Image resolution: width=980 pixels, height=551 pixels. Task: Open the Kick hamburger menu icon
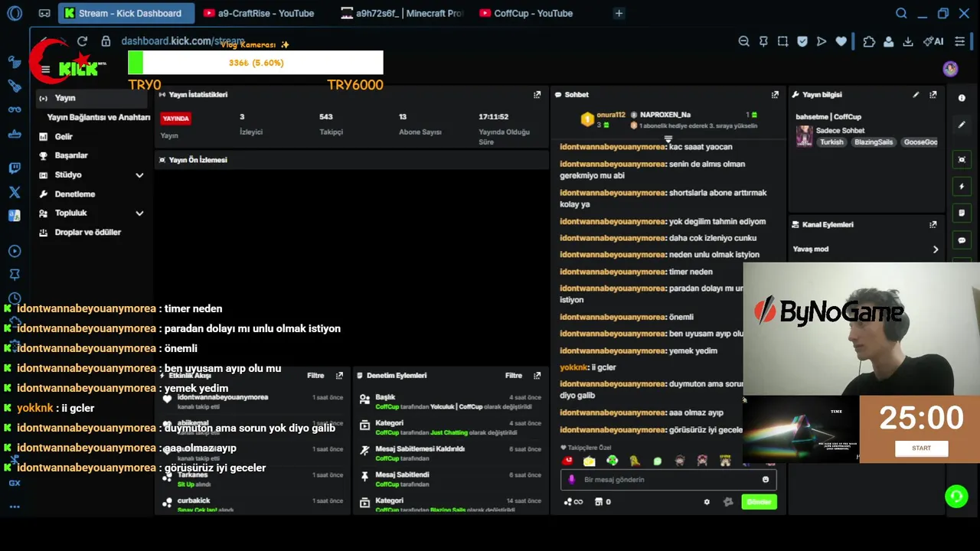click(45, 70)
